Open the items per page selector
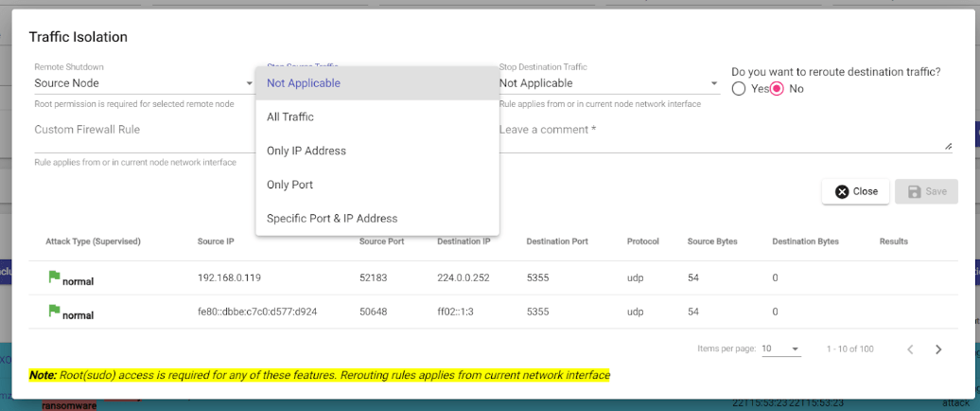The image size is (980, 411). pos(781,349)
